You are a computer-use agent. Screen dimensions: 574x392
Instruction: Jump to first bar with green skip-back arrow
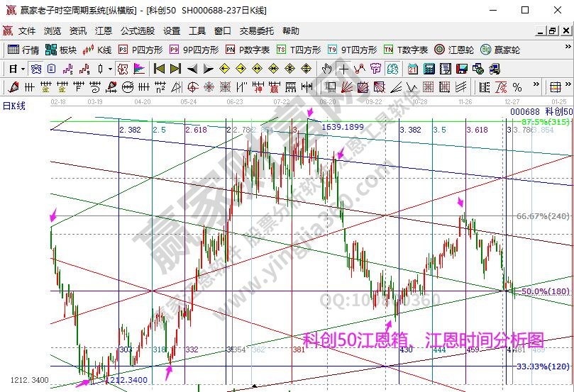point(159,69)
